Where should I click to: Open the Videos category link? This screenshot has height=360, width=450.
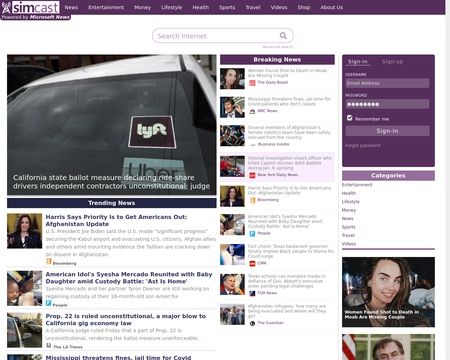(x=349, y=244)
